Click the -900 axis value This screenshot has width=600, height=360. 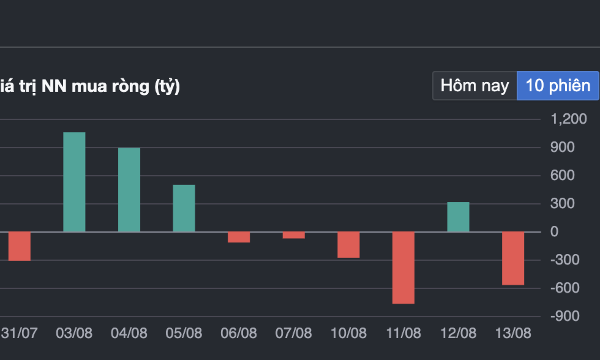[565, 316]
